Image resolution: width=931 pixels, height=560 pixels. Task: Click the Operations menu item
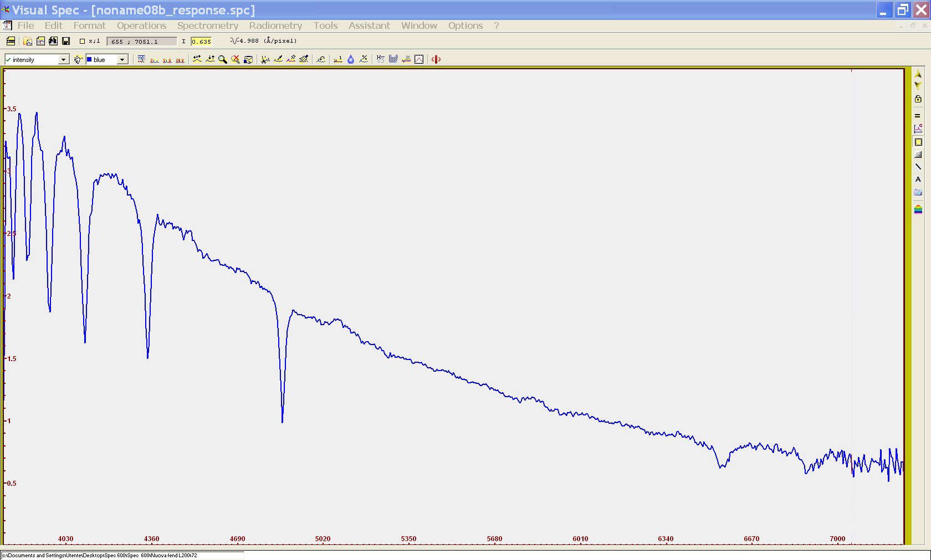141,25
